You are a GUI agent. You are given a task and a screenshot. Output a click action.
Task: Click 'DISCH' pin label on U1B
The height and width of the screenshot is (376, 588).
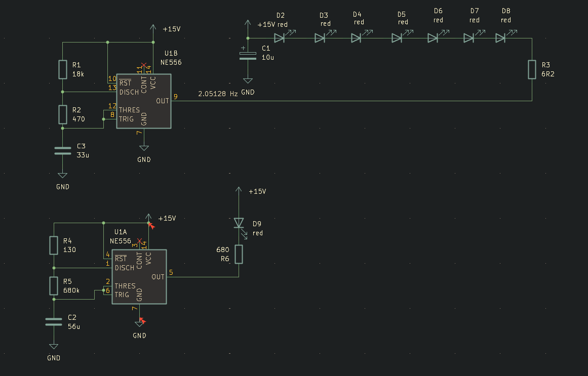tap(129, 92)
